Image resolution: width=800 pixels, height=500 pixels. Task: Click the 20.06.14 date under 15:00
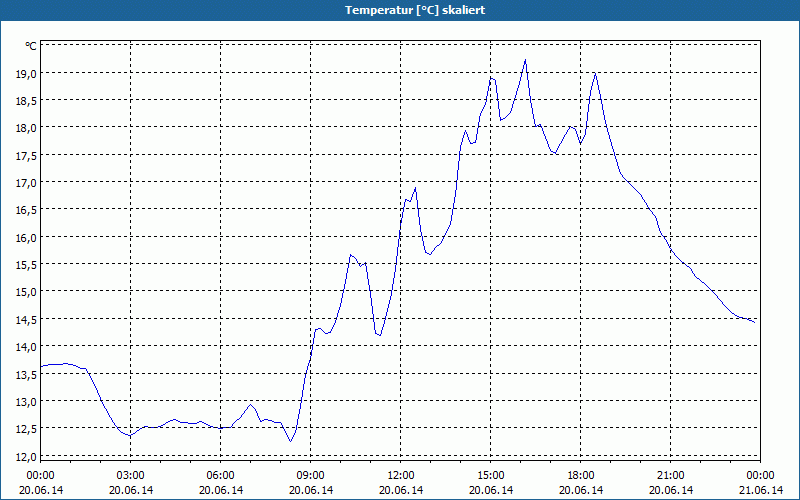click(491, 490)
